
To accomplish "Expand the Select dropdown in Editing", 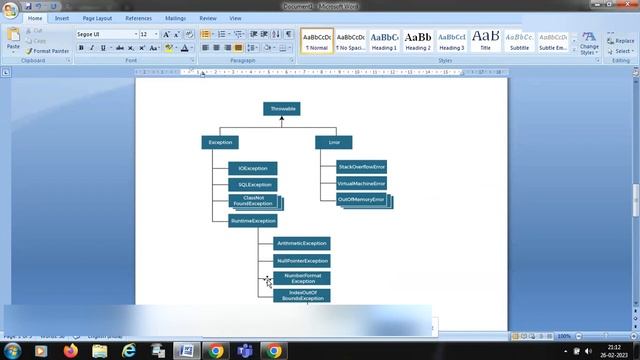I will pos(620,51).
